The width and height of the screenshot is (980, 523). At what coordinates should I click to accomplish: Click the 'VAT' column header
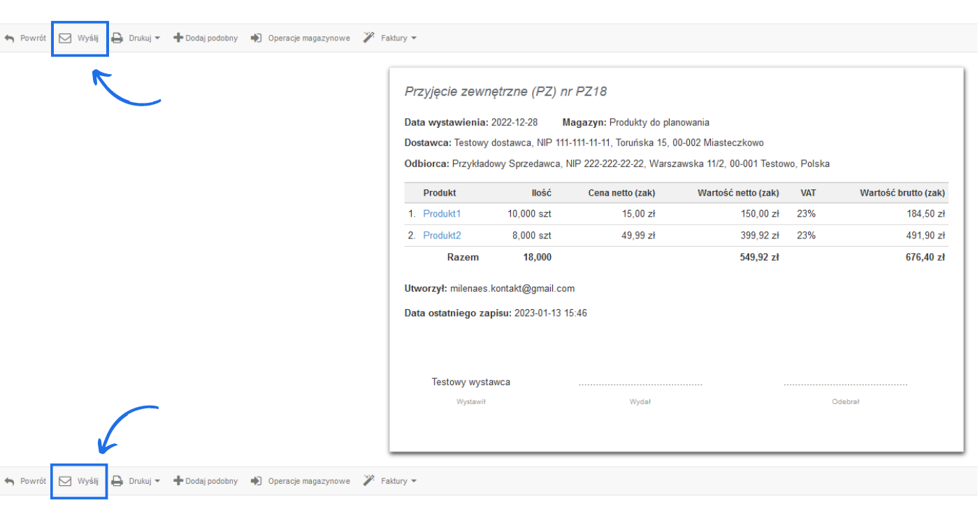tap(808, 193)
